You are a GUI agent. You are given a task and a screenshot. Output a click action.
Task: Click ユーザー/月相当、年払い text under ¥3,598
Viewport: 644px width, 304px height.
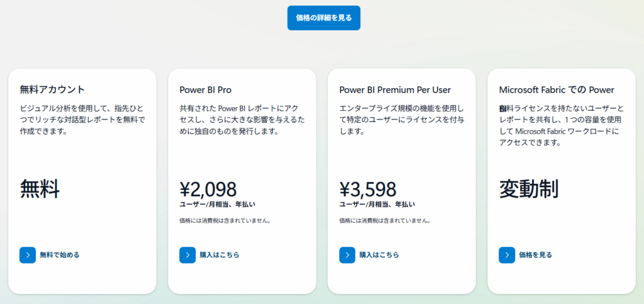(377, 204)
